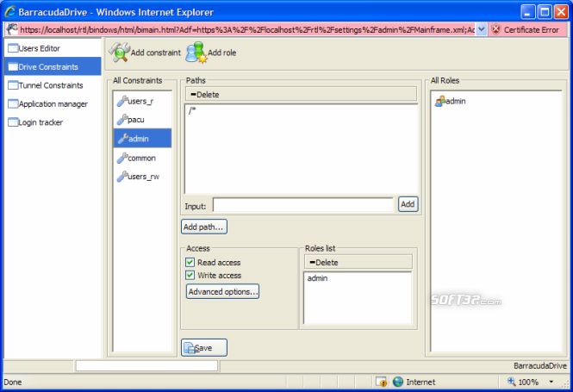Click the 100% zoom magnifier icon
Screen dimensions: 573x392
(x=511, y=382)
